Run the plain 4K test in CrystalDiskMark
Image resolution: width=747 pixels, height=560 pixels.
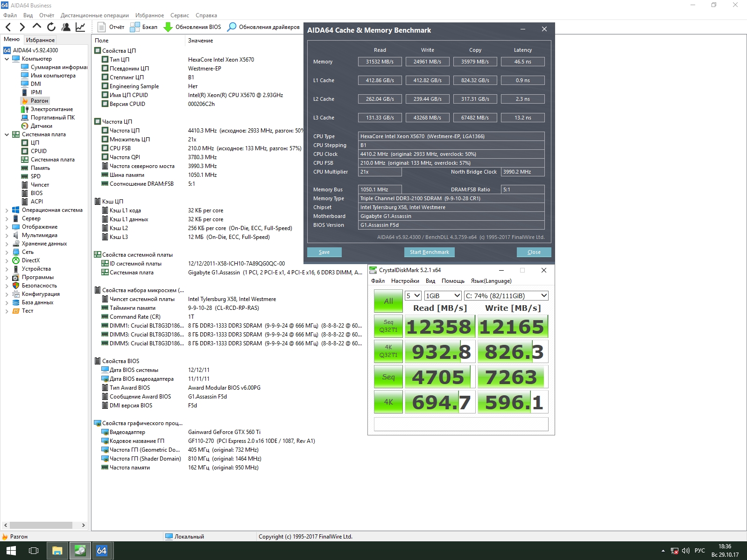click(x=388, y=402)
